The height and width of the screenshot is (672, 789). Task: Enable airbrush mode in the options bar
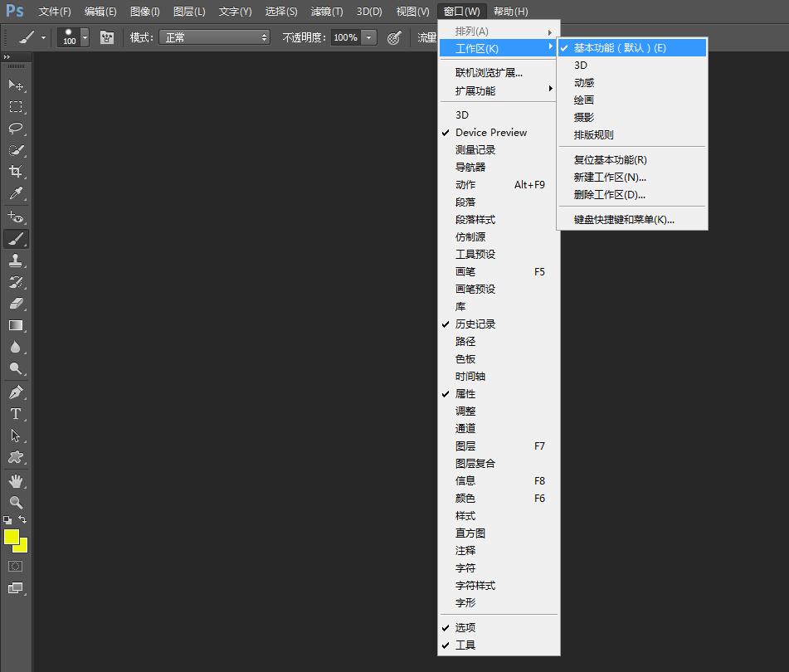pos(393,37)
